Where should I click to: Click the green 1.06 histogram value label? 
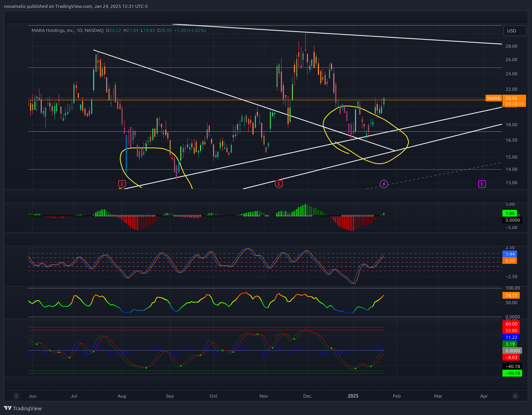(x=510, y=213)
